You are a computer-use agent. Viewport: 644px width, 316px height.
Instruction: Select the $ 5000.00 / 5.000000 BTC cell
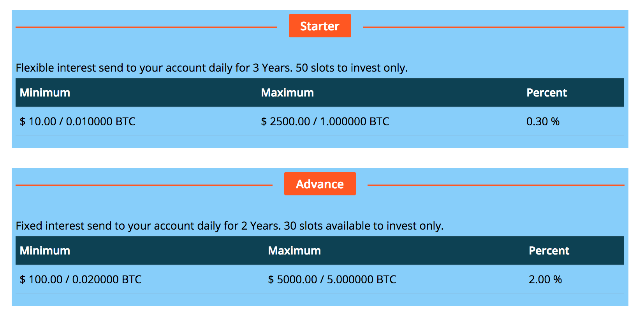tap(332, 279)
